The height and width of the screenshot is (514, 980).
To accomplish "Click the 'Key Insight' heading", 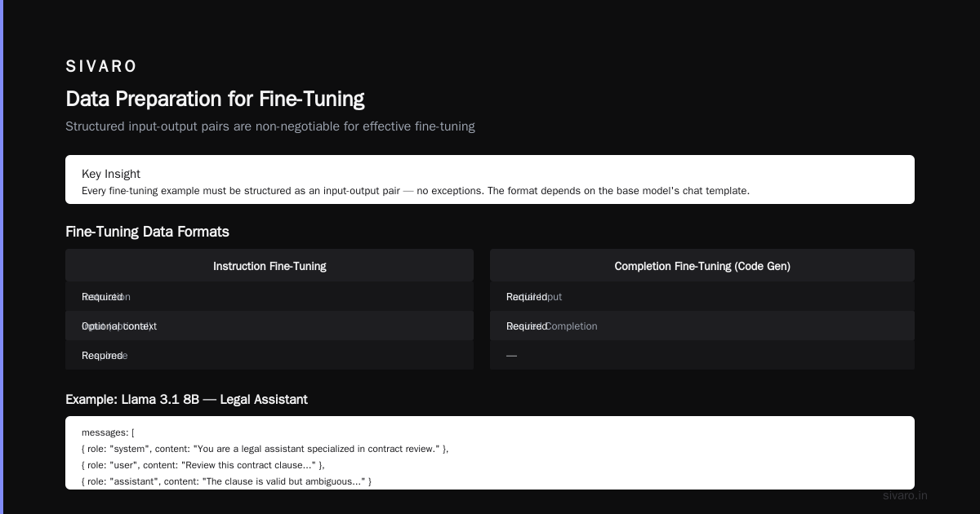I will coord(111,174).
